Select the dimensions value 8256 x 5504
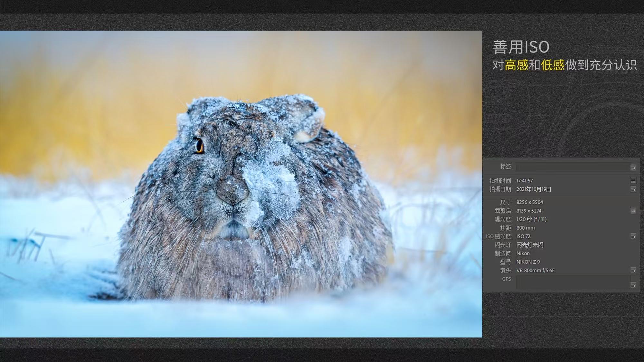The height and width of the screenshot is (362, 644). coord(530,202)
